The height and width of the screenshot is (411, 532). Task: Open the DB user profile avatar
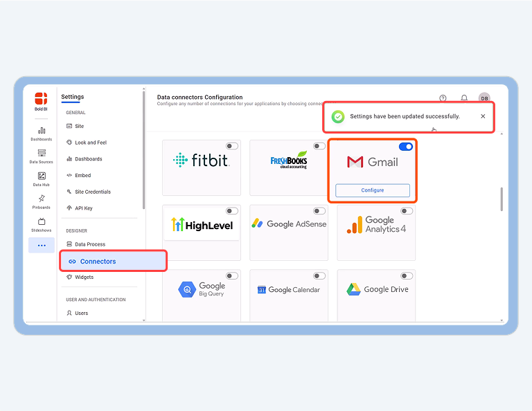tap(484, 98)
